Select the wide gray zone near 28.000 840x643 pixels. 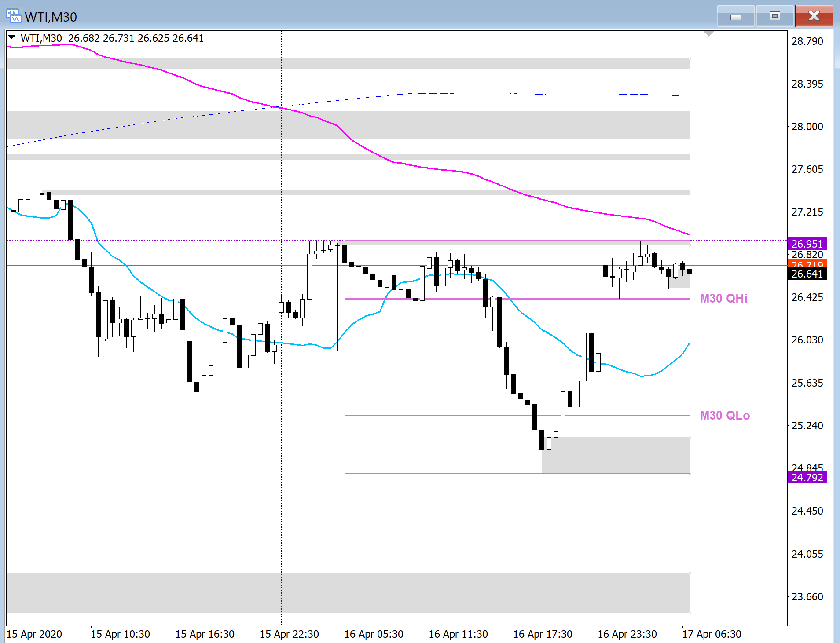tap(348, 124)
